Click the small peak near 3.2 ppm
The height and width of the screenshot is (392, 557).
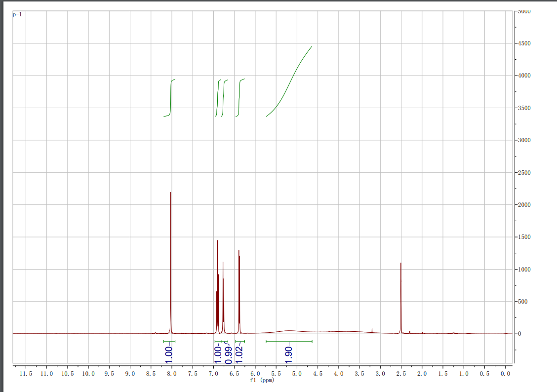pos(372,330)
